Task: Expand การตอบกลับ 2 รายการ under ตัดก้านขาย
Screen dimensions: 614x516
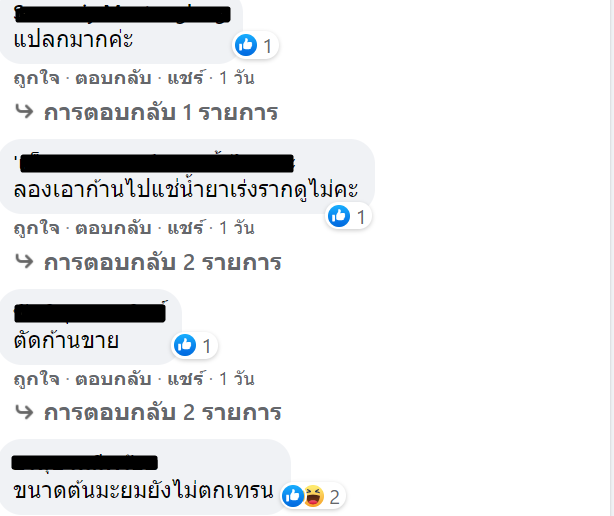Action: pos(163,413)
